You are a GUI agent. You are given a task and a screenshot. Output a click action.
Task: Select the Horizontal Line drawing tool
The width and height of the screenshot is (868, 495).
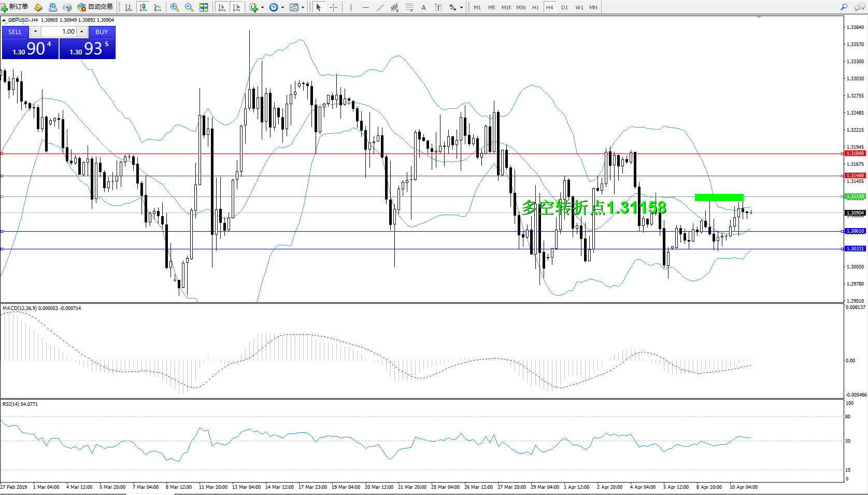[366, 7]
